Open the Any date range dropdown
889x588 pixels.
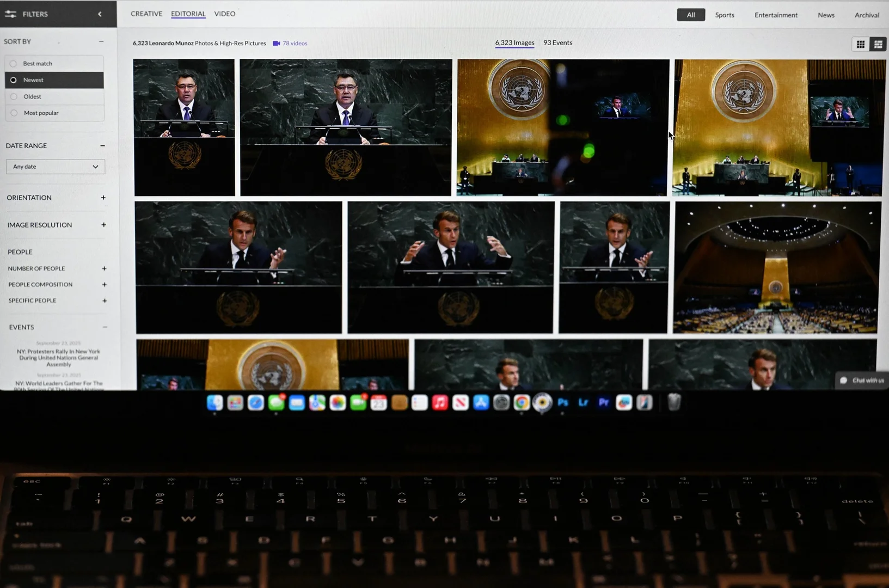56,167
